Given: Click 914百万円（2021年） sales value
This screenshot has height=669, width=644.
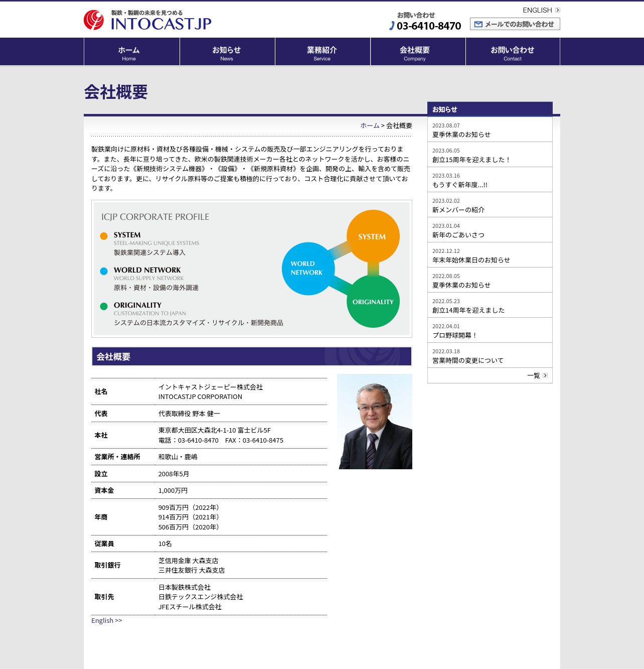Looking at the screenshot, I should 190,517.
